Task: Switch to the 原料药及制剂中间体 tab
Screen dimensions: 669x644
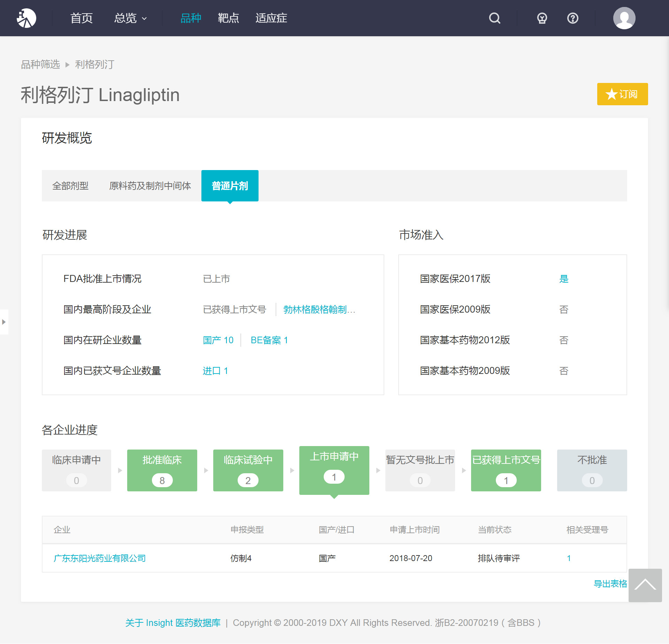Action: (150, 186)
